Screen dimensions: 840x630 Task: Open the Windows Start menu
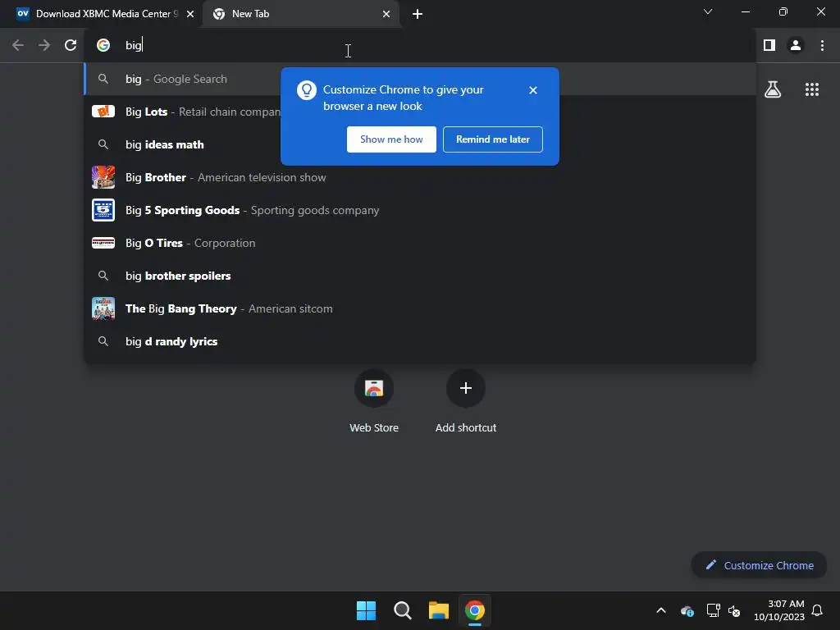click(x=367, y=610)
